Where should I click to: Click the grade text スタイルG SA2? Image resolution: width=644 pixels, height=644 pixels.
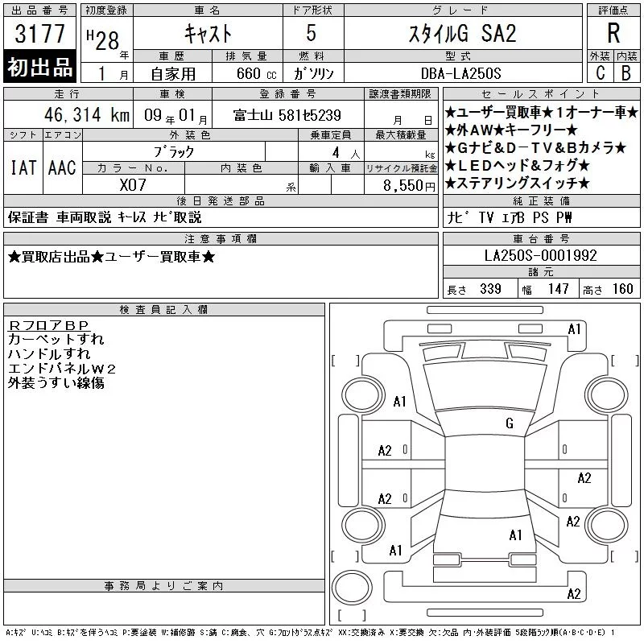pos(462,33)
